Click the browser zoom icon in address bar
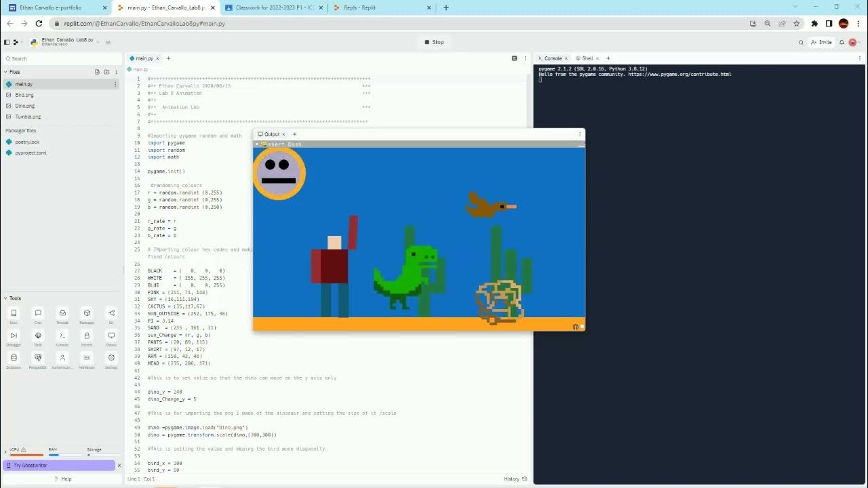 768,23
